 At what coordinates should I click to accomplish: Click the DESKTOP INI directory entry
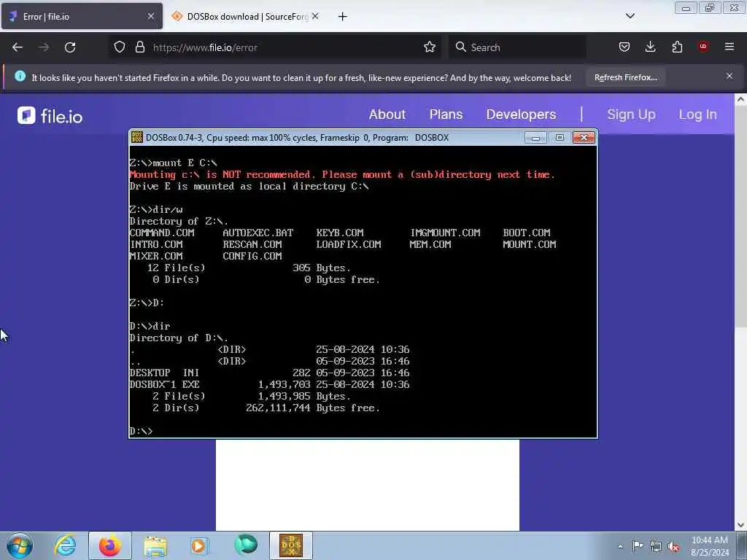269,373
